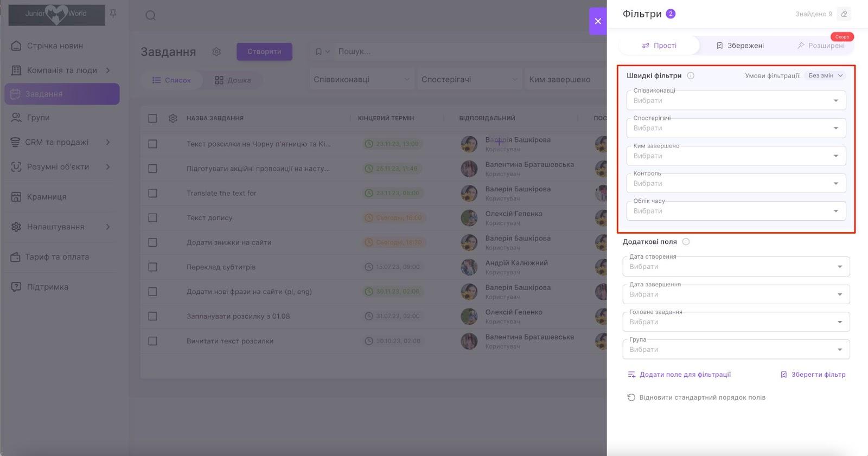868x456 pixels.
Task: Click the info icon beside Швидкі фільтри
Action: tap(691, 76)
